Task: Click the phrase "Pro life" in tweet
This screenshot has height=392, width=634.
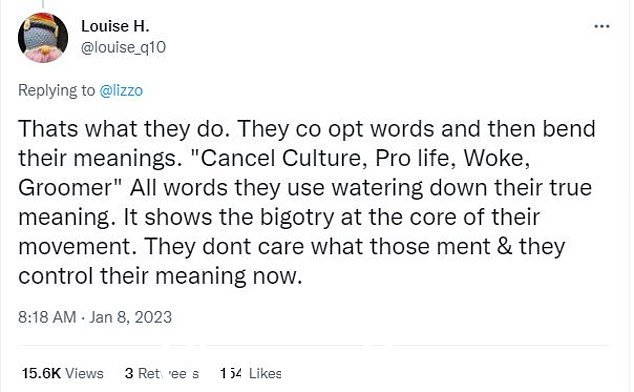Action: pos(412,158)
